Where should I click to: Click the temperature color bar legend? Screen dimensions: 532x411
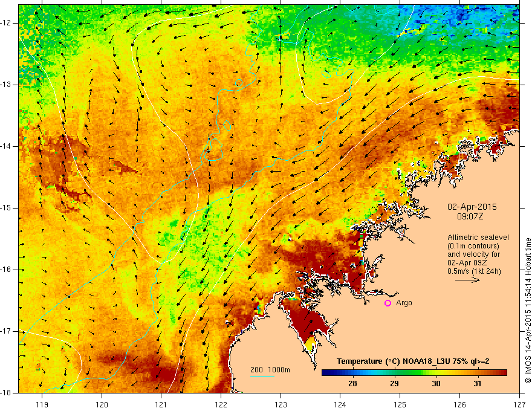click(414, 373)
